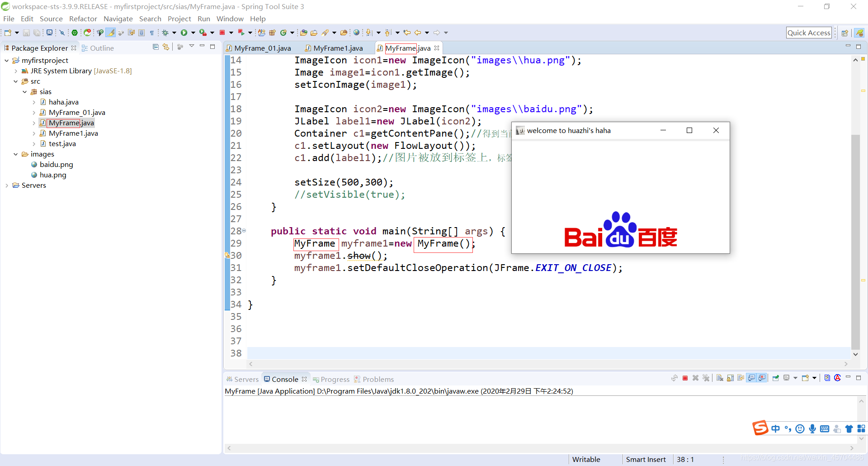Click the Baidu logo in Java window
This screenshot has width=868, height=466.
pos(620,230)
